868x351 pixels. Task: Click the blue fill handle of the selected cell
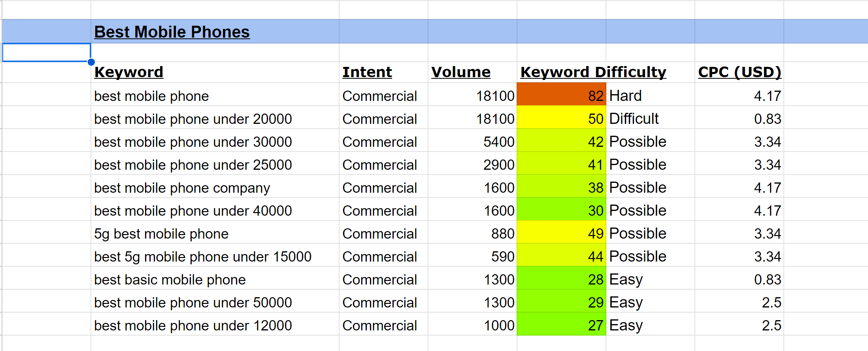(91, 62)
